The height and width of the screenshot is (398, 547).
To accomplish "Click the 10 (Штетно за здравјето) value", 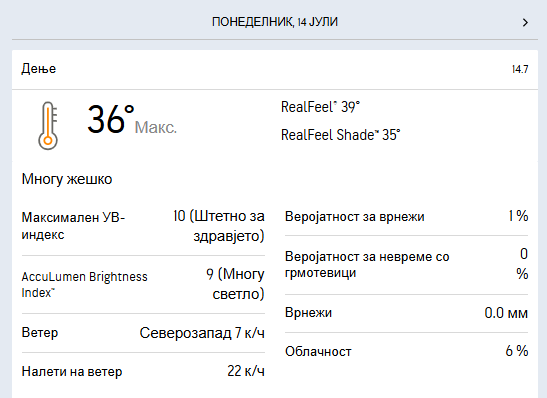I will 219,226.
